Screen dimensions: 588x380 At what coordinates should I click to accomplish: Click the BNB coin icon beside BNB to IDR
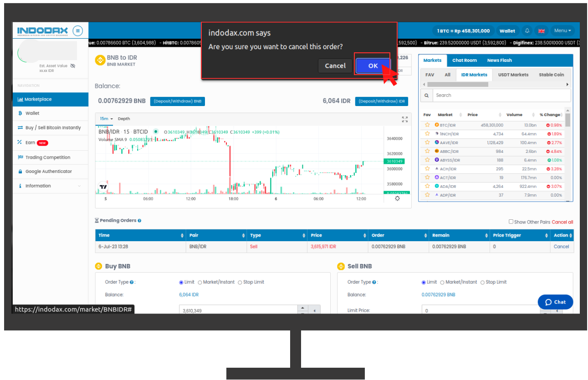click(99, 60)
